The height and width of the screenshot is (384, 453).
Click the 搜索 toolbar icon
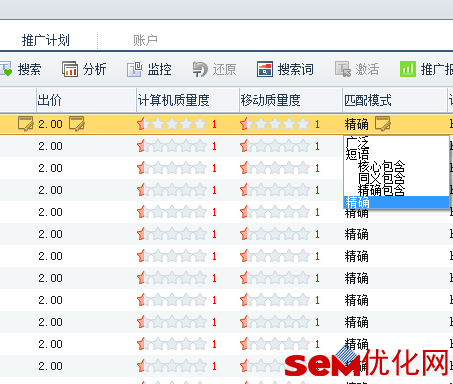point(6,69)
